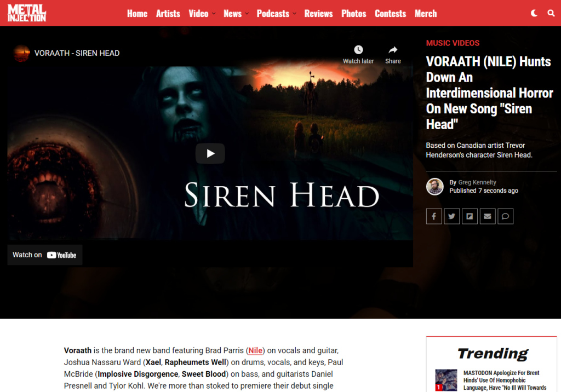561x392 pixels.
Task: Go to the Reviews page
Action: pyautogui.click(x=318, y=14)
